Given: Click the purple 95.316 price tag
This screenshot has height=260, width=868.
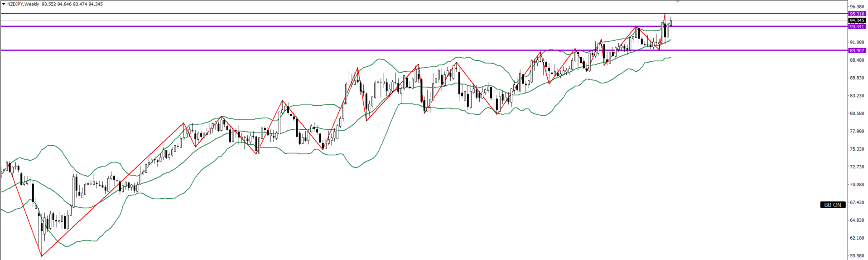Looking at the screenshot, I should point(857,14).
